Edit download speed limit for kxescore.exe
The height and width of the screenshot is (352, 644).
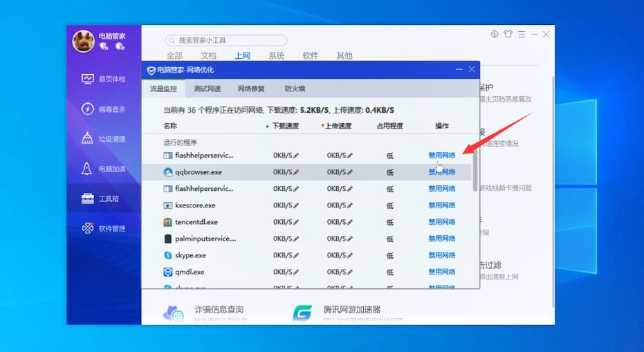(x=296, y=205)
